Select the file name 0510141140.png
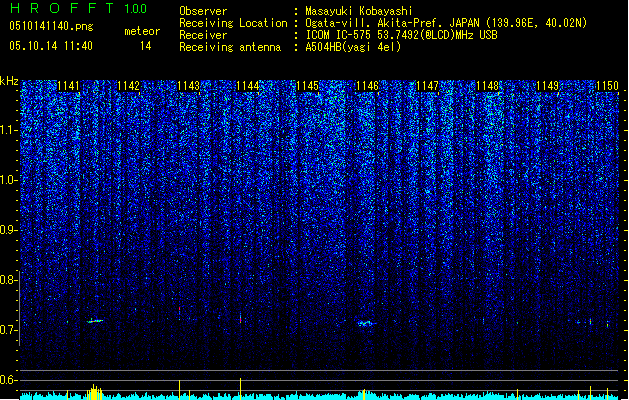 pyautogui.click(x=51, y=26)
